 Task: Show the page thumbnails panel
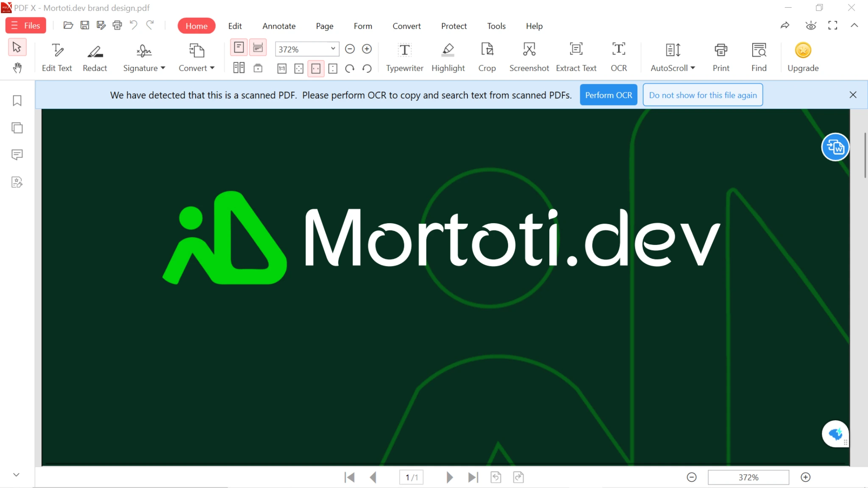(x=17, y=128)
